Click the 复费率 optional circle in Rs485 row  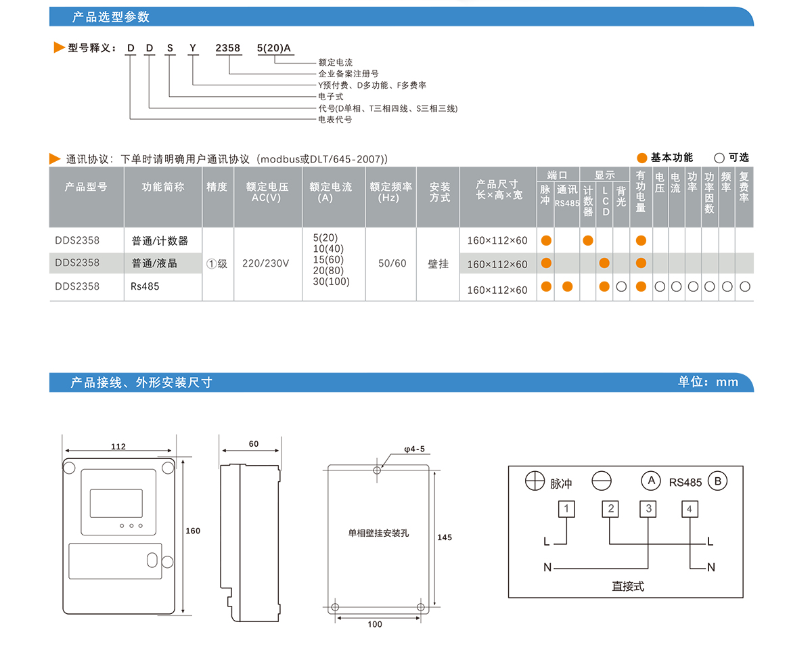point(744,287)
